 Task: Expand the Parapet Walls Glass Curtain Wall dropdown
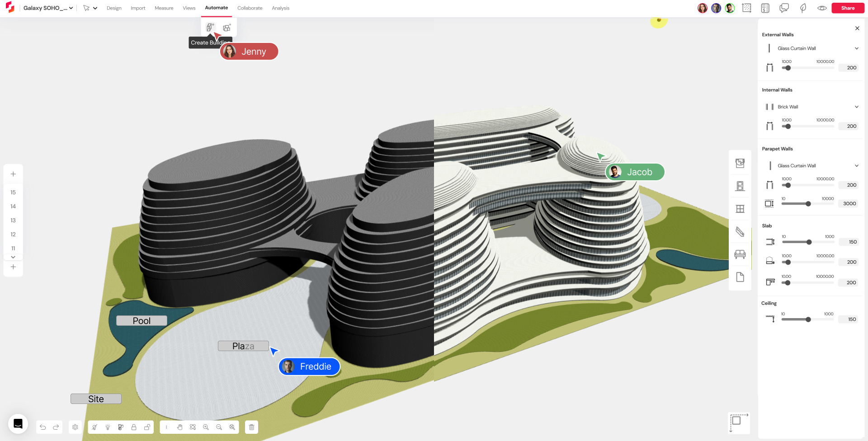(856, 166)
